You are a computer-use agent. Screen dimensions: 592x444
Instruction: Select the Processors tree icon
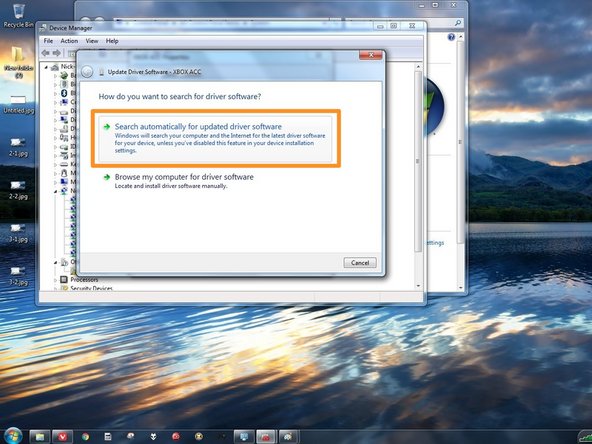click(x=64, y=279)
